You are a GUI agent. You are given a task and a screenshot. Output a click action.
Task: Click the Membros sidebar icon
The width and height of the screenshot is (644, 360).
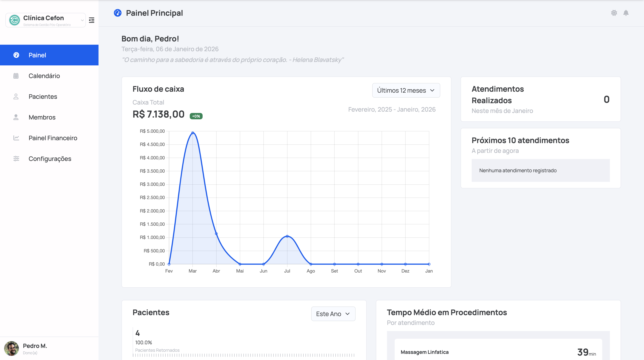coord(16,117)
